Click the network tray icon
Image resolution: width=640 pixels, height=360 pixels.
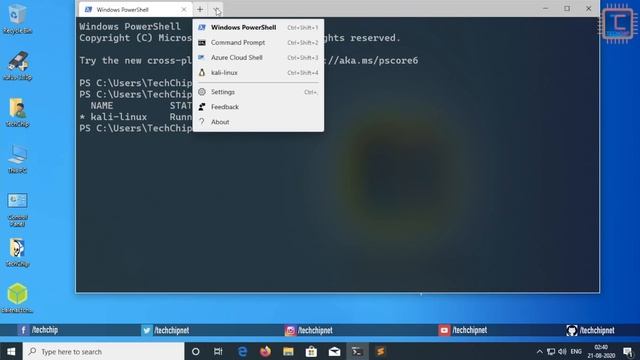pyautogui.click(x=551, y=351)
